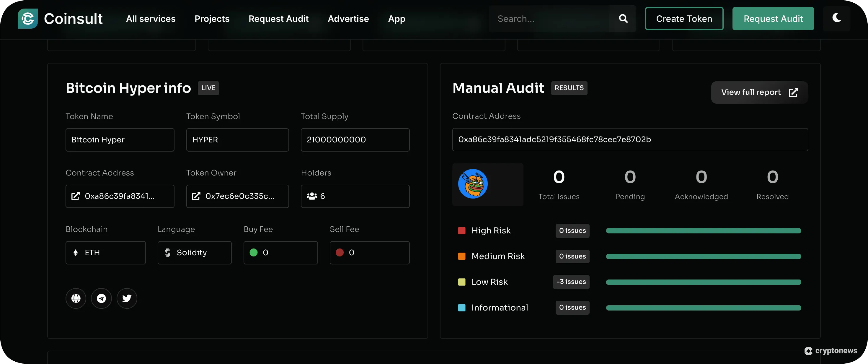The height and width of the screenshot is (364, 868).
Task: Click the search magnifier icon
Action: click(623, 19)
